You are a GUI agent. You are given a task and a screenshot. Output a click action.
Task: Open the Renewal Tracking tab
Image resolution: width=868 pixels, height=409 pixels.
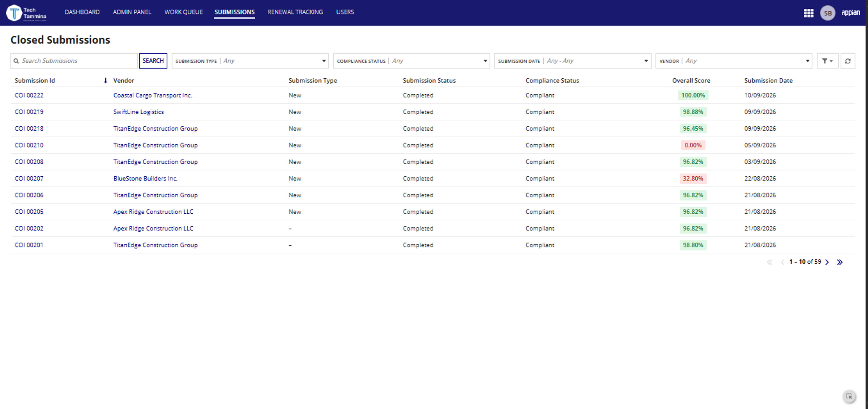295,12
